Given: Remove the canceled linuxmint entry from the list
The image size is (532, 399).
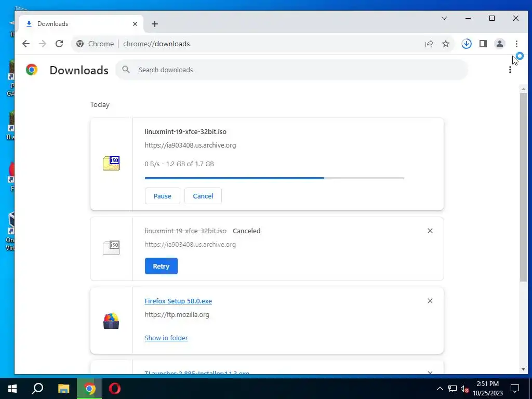Looking at the screenshot, I should 430,231.
